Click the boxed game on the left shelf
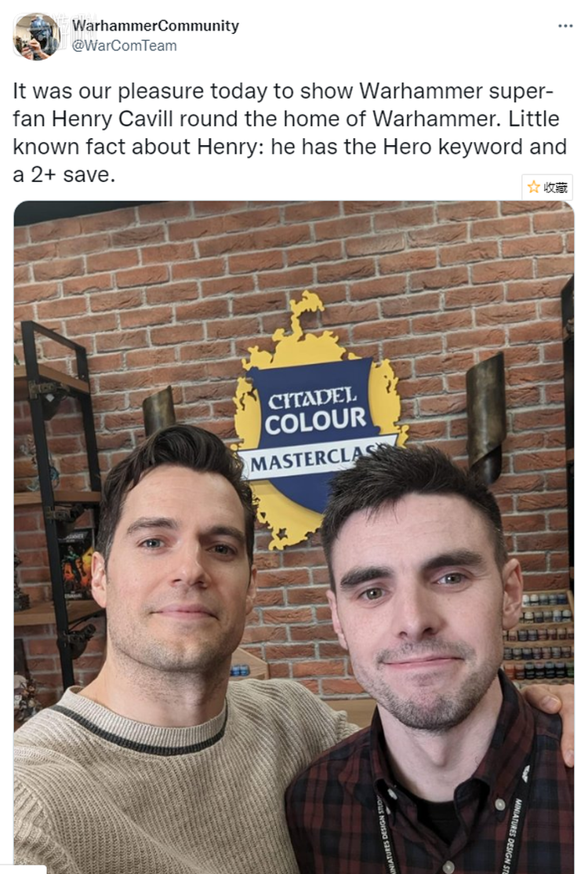588x874 pixels. point(76,564)
